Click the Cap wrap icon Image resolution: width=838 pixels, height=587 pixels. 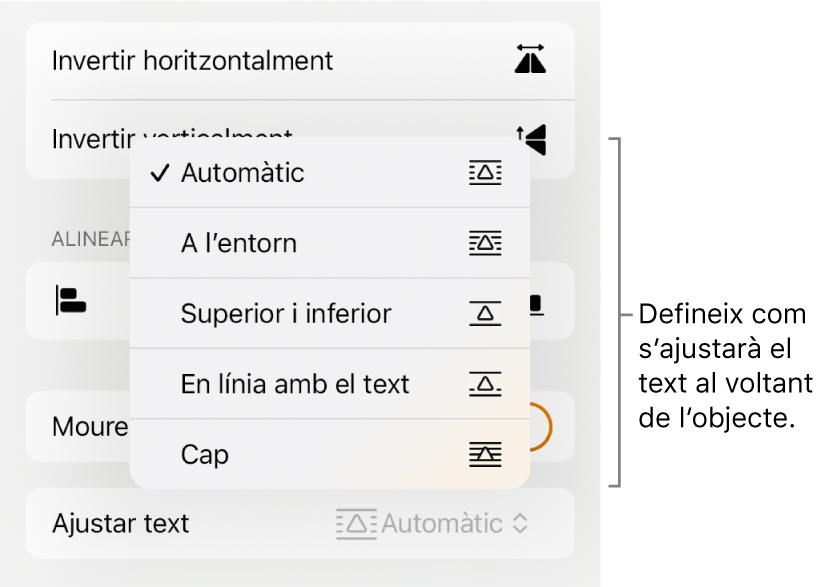485,454
